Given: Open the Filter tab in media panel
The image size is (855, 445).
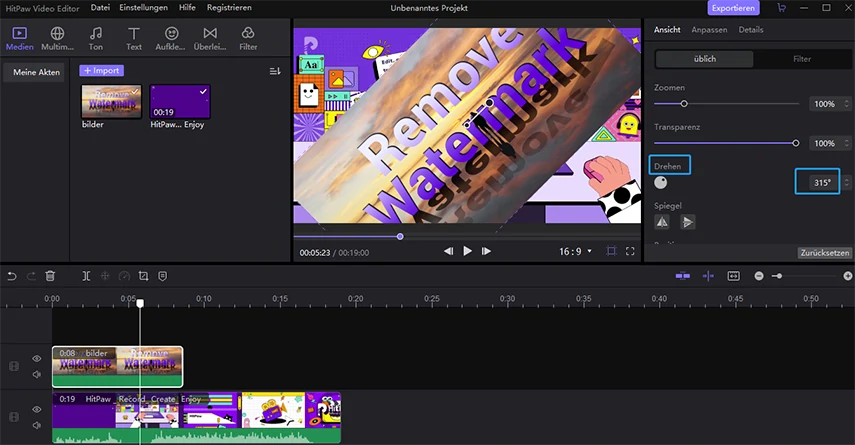Looking at the screenshot, I should coord(248,39).
